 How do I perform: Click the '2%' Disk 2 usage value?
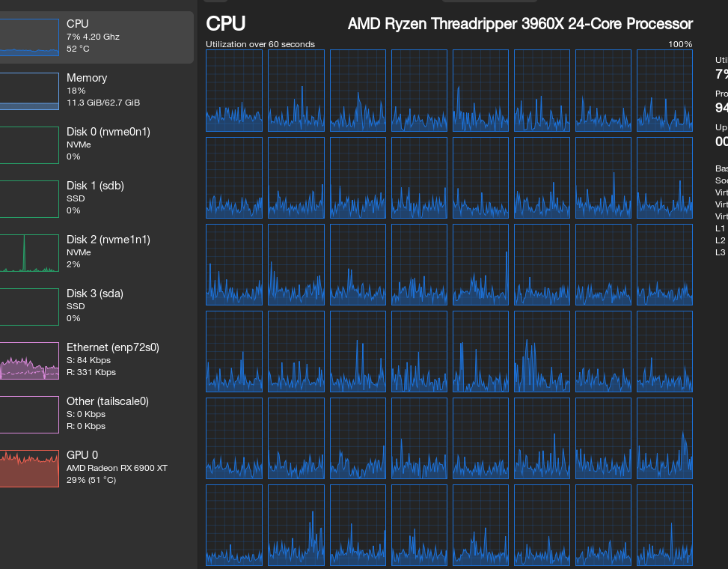click(x=73, y=264)
